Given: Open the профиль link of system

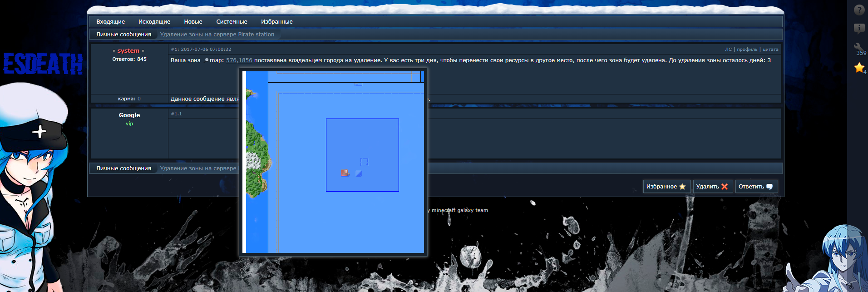Looking at the screenshot, I should 747,49.
